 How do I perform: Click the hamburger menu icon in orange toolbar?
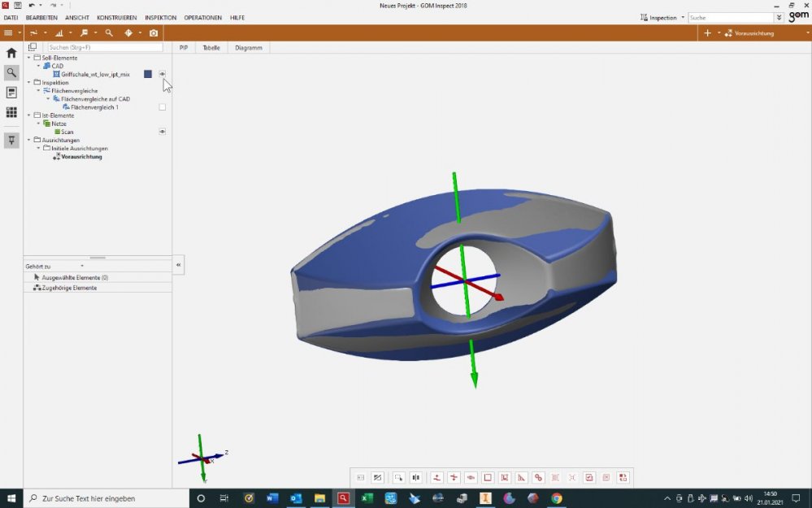[x=8, y=33]
